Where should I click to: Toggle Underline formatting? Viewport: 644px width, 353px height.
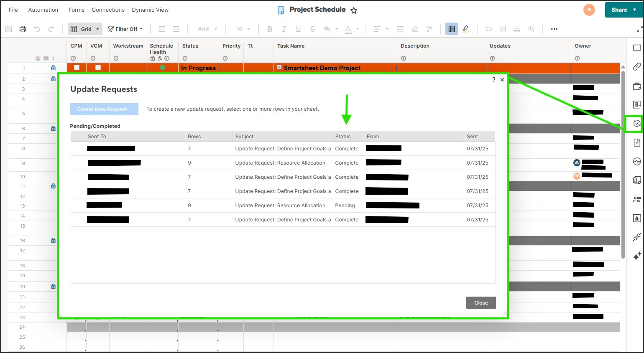click(x=298, y=29)
